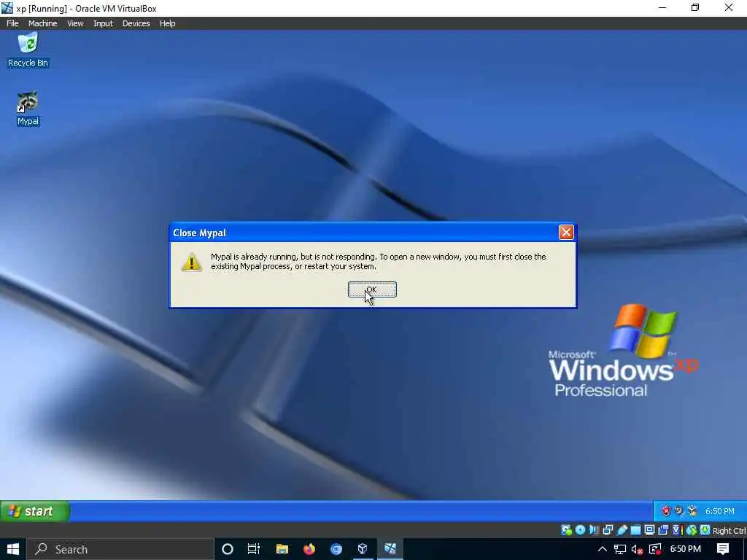Open the VirtualBox Machine menu

(42, 23)
